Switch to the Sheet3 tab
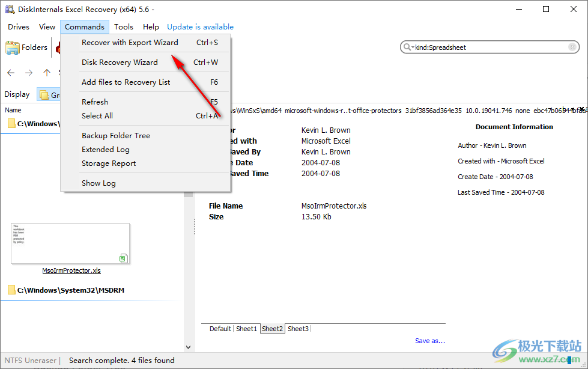588x369 pixels. pos(298,329)
